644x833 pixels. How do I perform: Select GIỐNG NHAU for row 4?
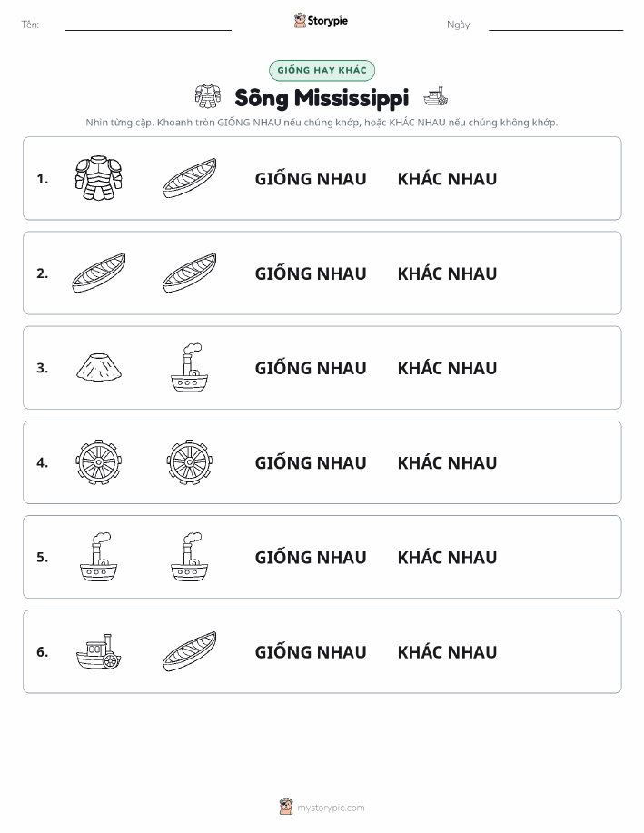[x=311, y=462]
